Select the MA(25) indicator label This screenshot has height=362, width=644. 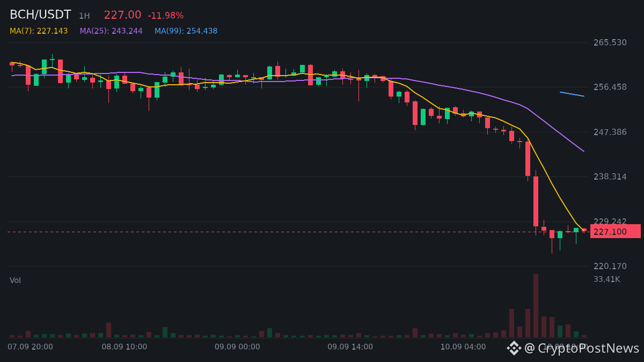coord(111,31)
